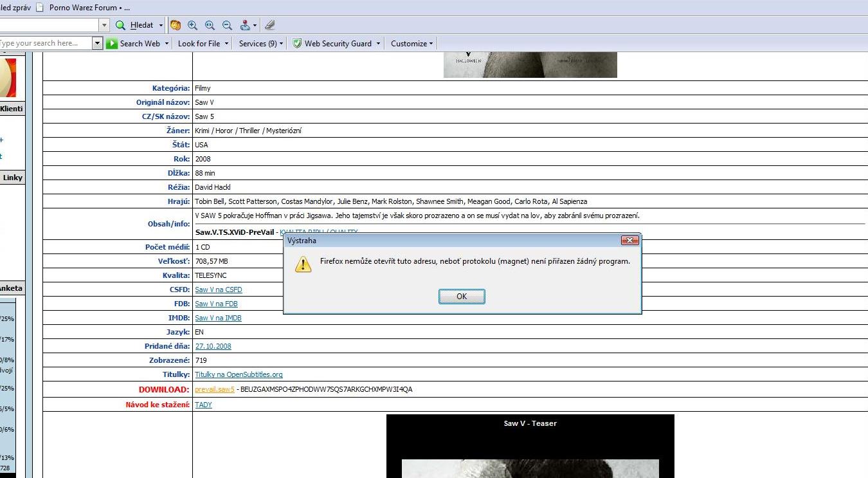
Task: Click the green Search Web arrow icon
Action: click(x=112, y=43)
